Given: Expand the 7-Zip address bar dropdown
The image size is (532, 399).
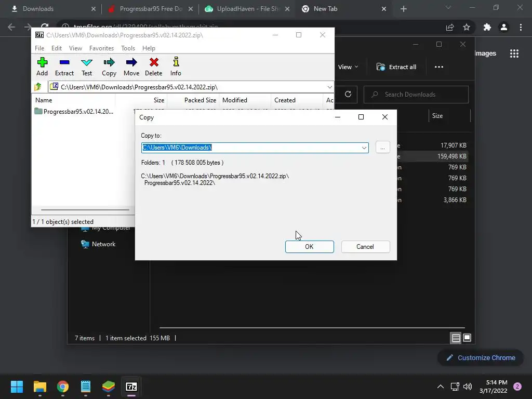Looking at the screenshot, I should (329, 87).
